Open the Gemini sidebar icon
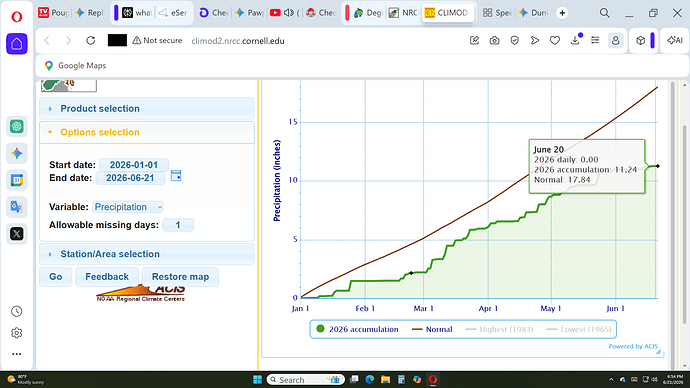This screenshot has width=690, height=388. pyautogui.click(x=17, y=153)
